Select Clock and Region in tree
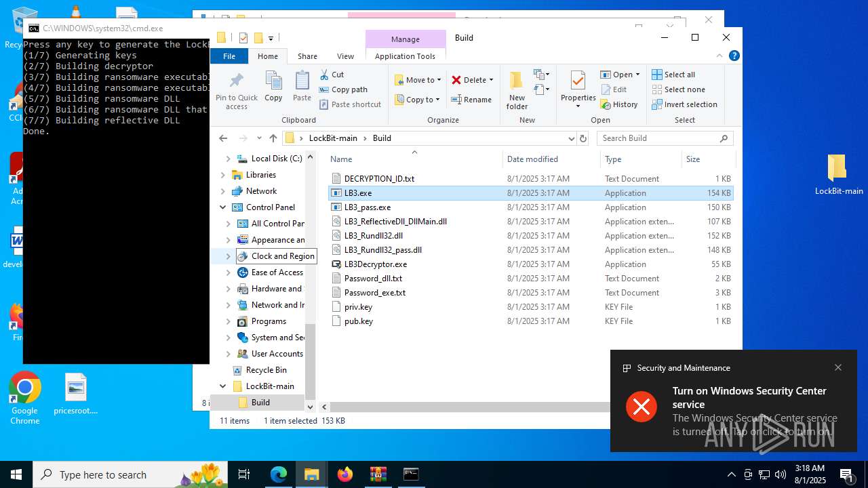The height and width of the screenshot is (488, 868). point(276,256)
